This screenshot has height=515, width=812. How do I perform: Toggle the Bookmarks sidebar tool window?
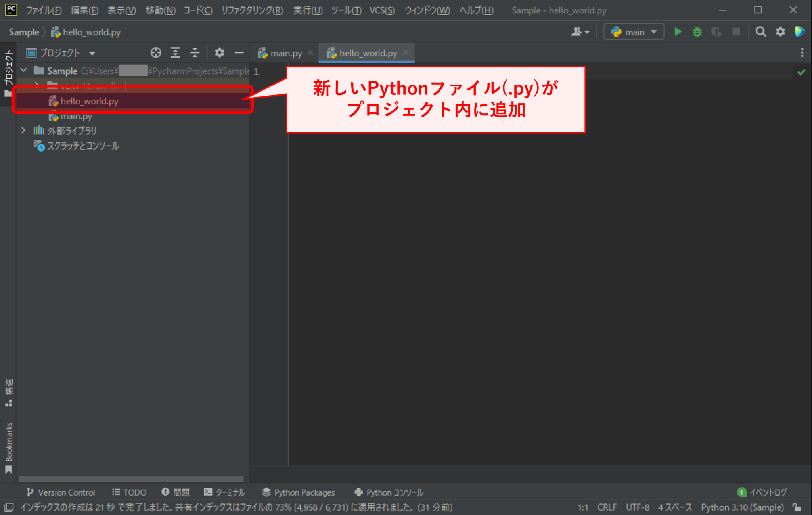coord(9,448)
